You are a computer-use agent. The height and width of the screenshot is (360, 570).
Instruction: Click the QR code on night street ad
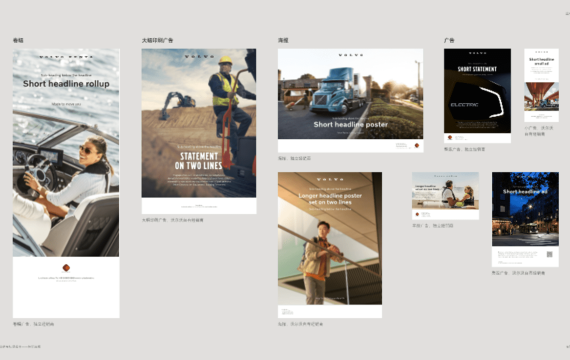549,255
